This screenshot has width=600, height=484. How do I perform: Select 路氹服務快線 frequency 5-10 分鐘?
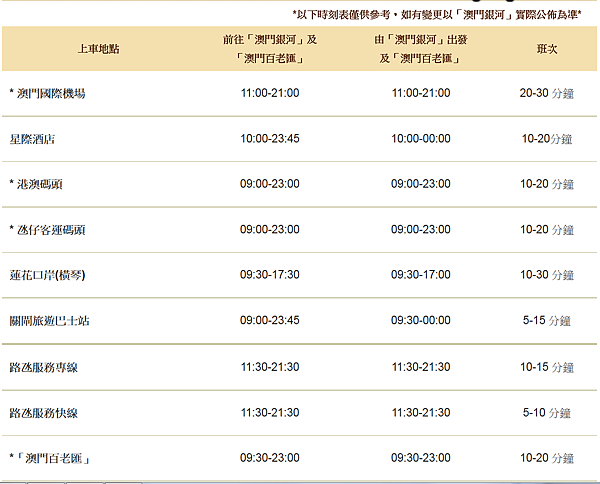coord(547,413)
